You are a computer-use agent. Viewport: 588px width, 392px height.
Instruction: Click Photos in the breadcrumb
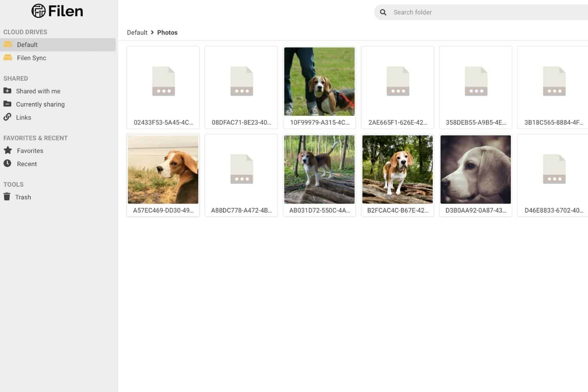tap(167, 33)
